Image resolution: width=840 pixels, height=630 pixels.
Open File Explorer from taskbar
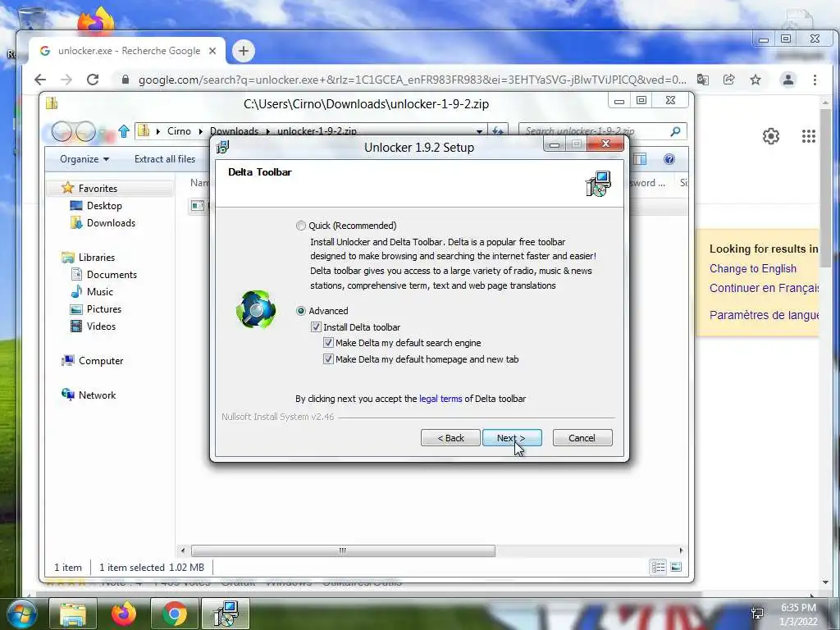[73, 614]
